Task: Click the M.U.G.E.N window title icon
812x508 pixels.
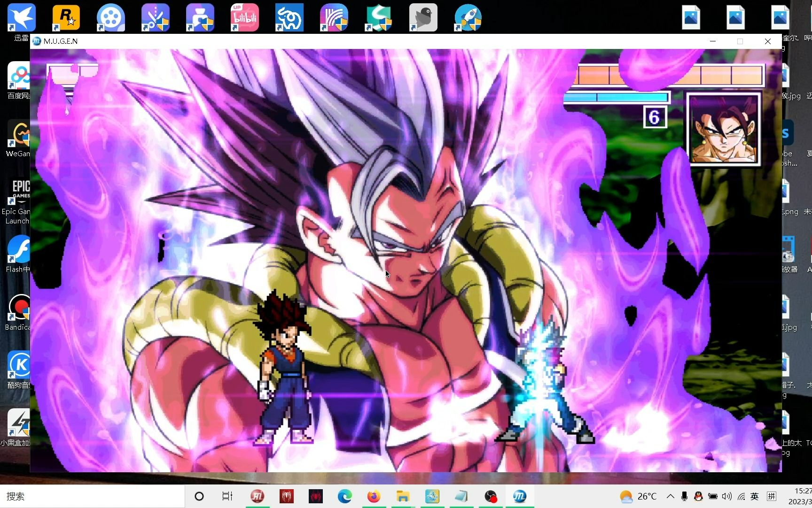Action: click(x=37, y=41)
